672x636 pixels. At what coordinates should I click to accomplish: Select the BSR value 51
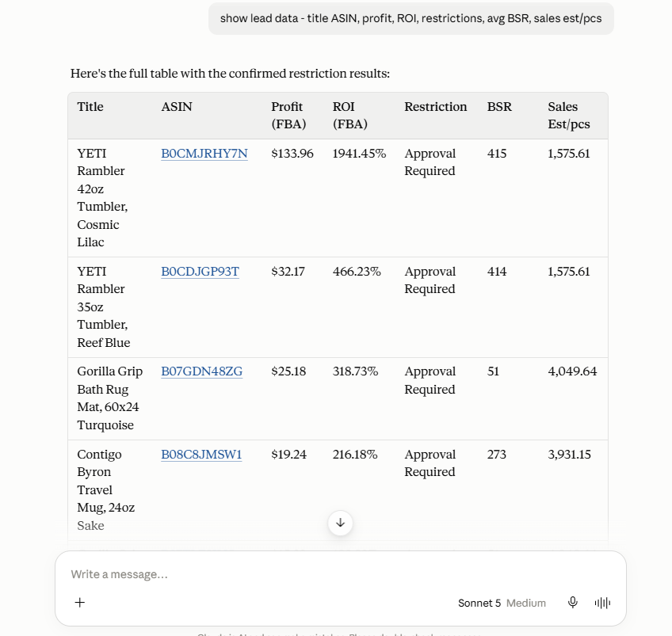[x=493, y=371]
